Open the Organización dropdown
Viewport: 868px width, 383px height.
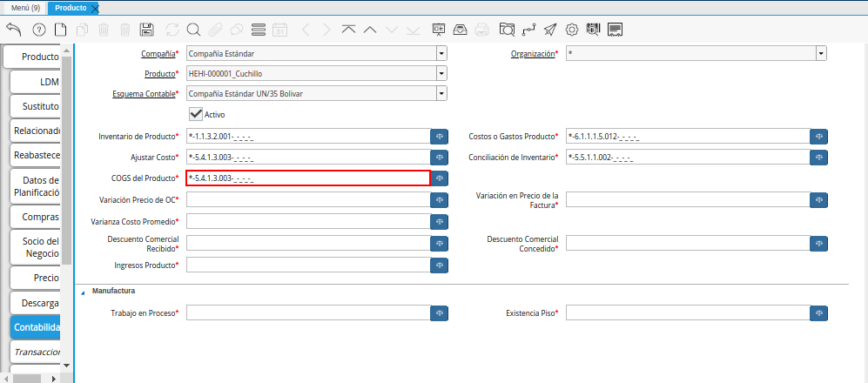[x=821, y=53]
